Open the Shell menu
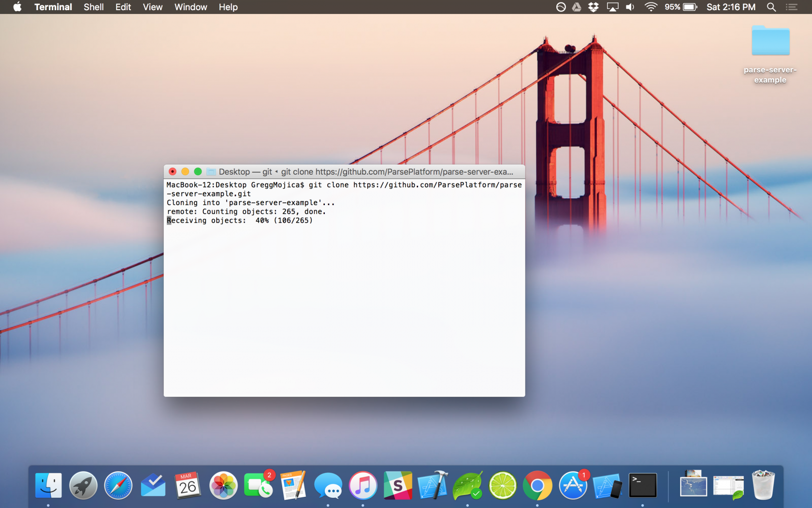The image size is (812, 508). pyautogui.click(x=94, y=7)
